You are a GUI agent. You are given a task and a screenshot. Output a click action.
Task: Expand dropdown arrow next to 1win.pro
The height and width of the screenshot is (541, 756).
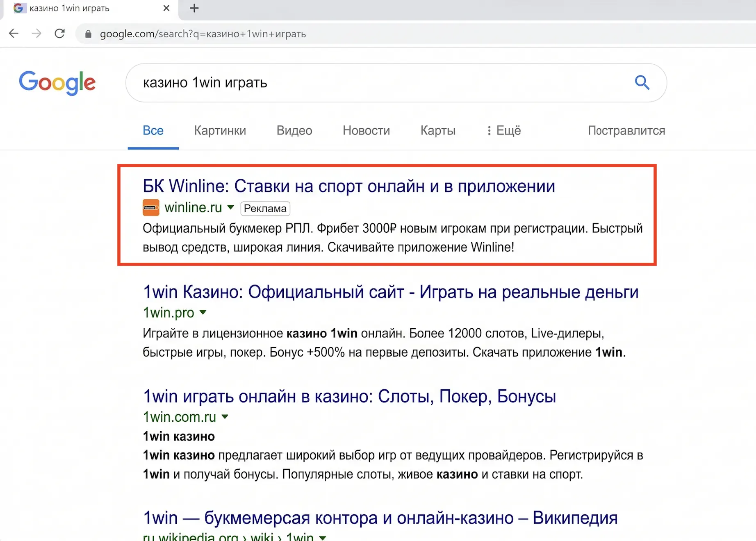[x=203, y=312]
